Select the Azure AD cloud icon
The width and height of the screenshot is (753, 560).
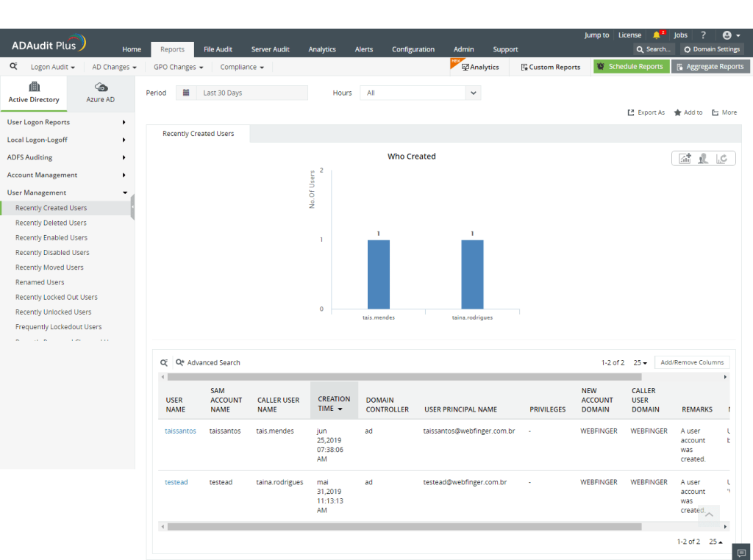(x=101, y=87)
